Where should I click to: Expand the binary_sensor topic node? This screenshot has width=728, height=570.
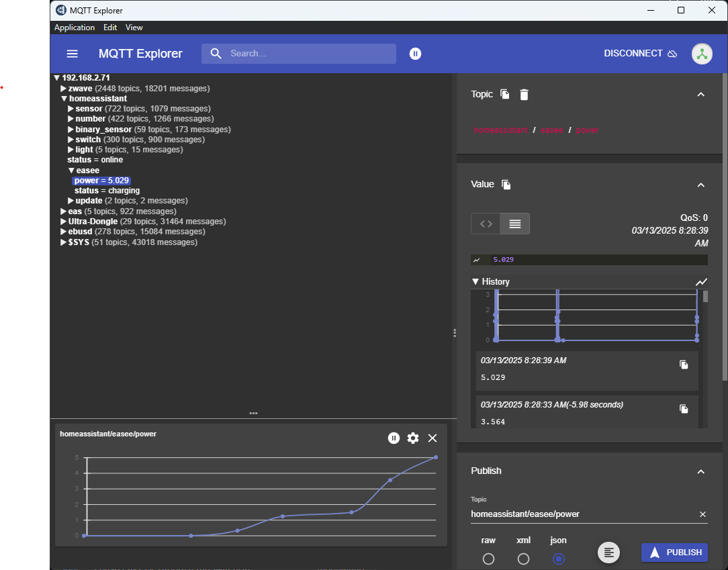coord(71,130)
